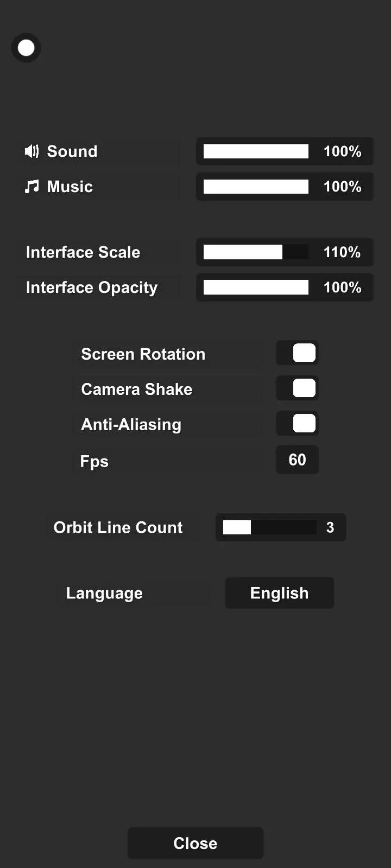
Task: Click the music note icon
Action: [x=32, y=187]
